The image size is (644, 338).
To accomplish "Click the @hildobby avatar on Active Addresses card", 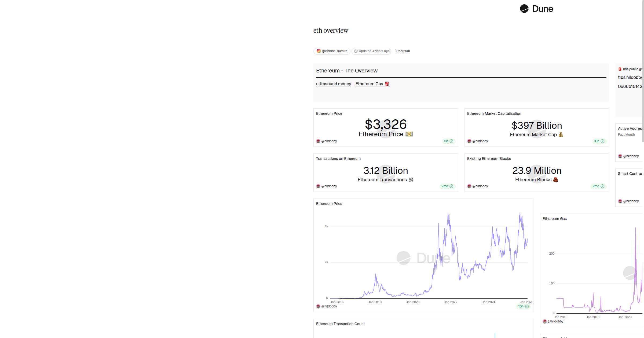I will point(621,156).
